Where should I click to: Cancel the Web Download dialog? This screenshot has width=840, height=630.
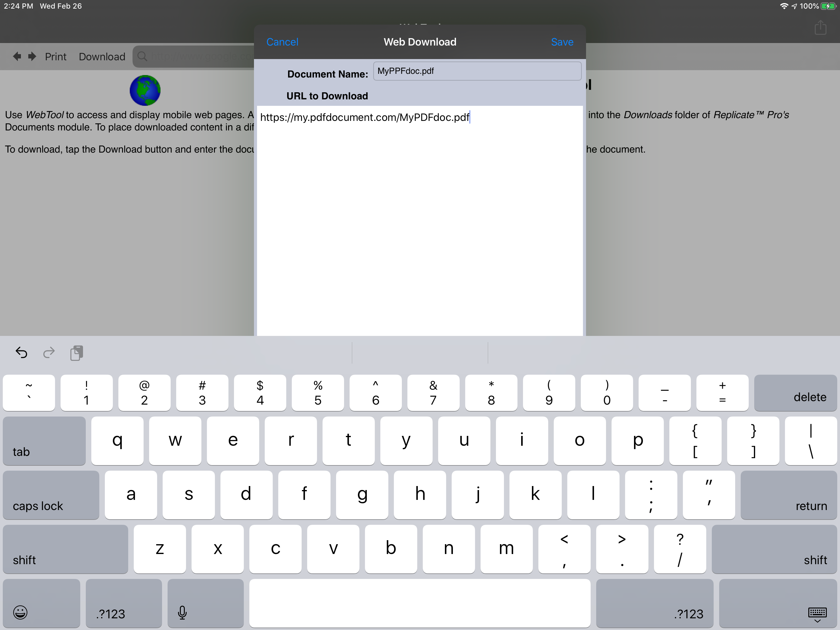(x=282, y=42)
